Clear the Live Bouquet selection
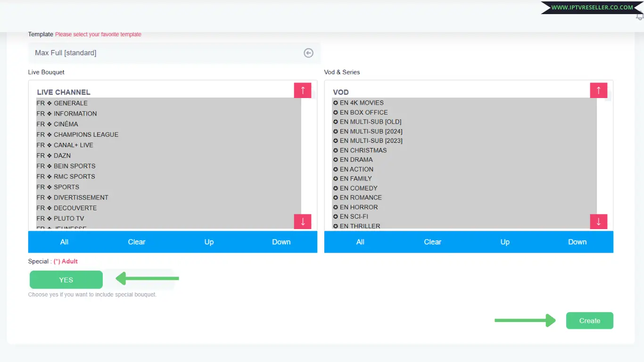Screen dimensions: 644x362 137,242
